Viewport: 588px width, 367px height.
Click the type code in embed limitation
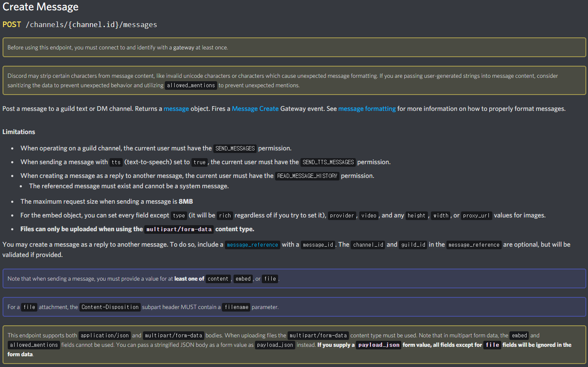click(179, 216)
